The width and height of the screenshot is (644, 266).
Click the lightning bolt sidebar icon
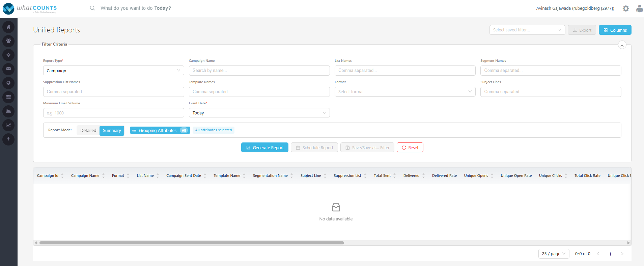point(8,139)
